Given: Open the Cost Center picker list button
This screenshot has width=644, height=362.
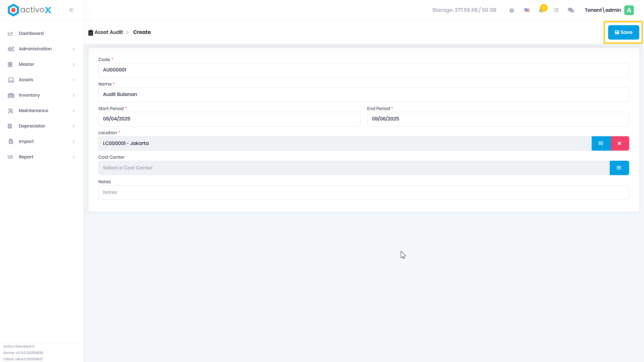Looking at the screenshot, I should tap(619, 168).
